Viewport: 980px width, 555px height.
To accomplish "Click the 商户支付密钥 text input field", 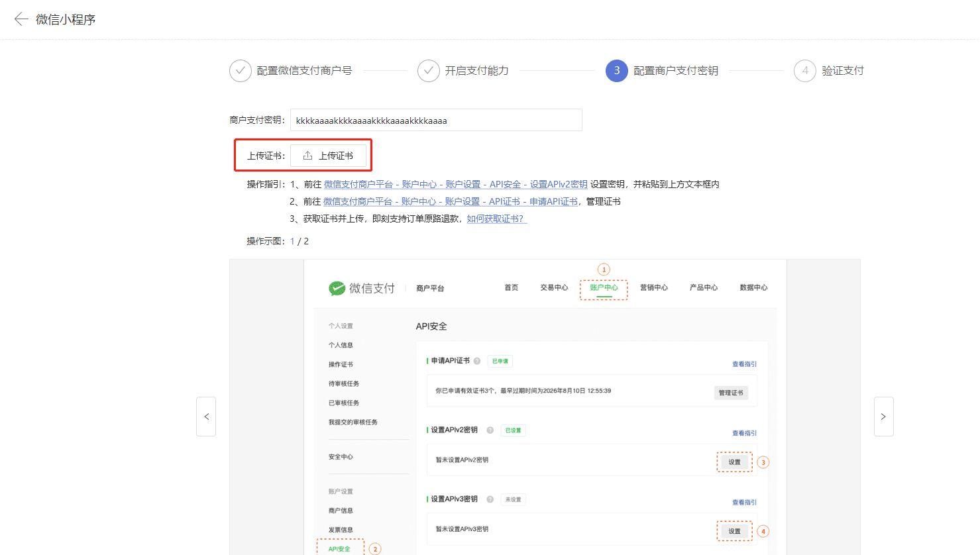I will (x=436, y=120).
